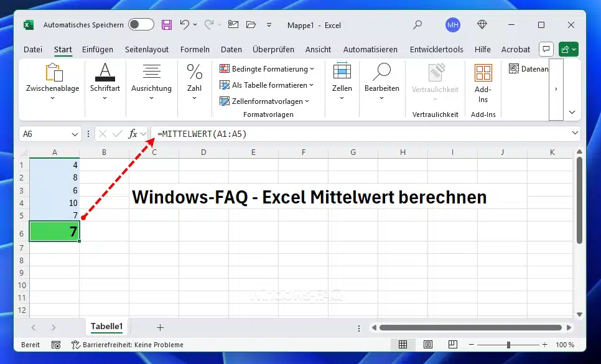Switch to the Einfügen tab
This screenshot has width=601, height=364.
tap(98, 49)
